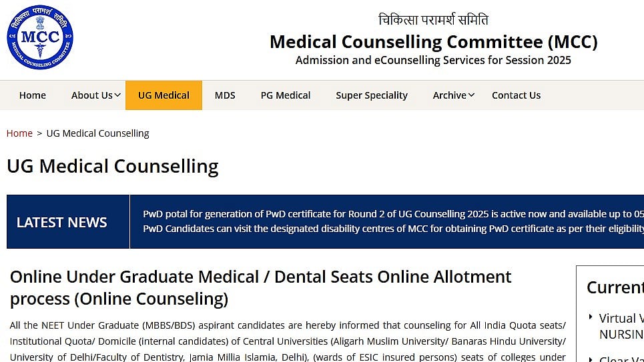Screen dimensions: 644x362
Task: Navigate to Super Speciality
Action: [x=372, y=95]
